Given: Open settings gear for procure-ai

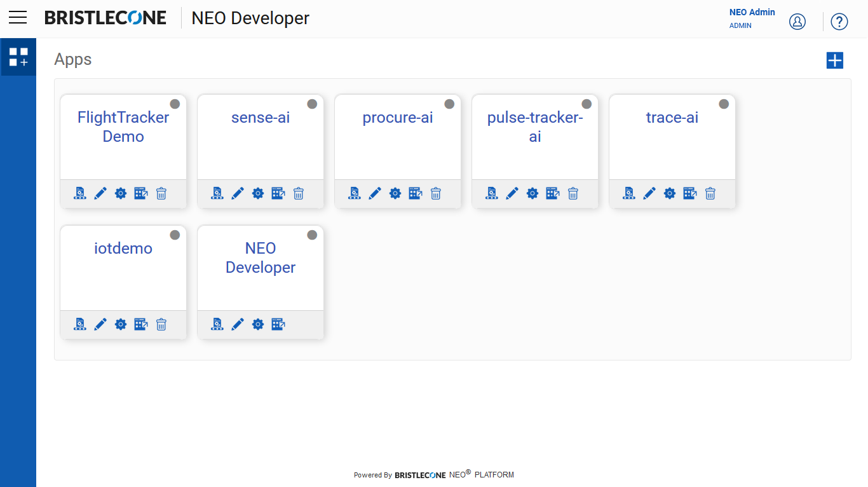Looking at the screenshot, I should pos(395,193).
